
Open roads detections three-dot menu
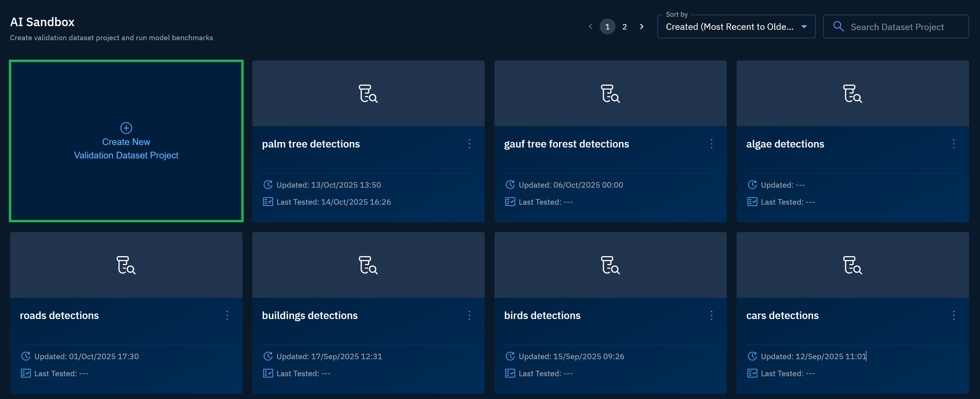(x=227, y=315)
